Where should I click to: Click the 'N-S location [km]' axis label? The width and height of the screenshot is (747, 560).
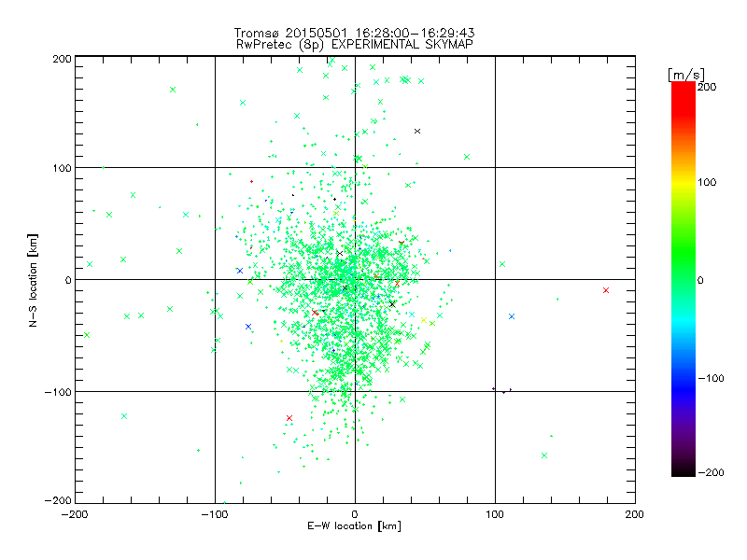pos(33,280)
